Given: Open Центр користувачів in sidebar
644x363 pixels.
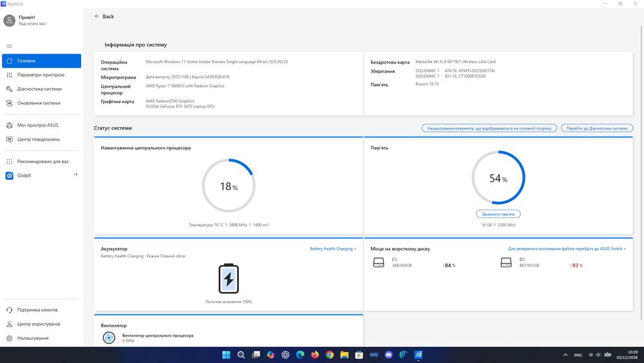Looking at the screenshot, I should click(41, 324).
